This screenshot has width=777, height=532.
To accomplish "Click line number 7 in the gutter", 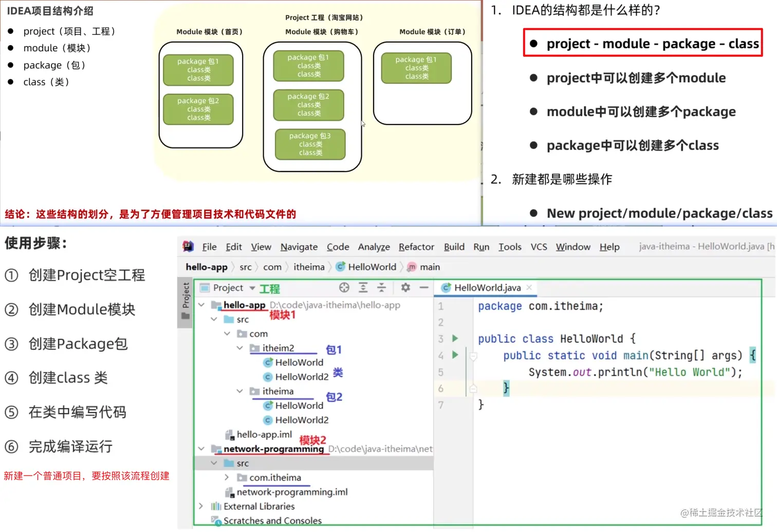I will [440, 405].
